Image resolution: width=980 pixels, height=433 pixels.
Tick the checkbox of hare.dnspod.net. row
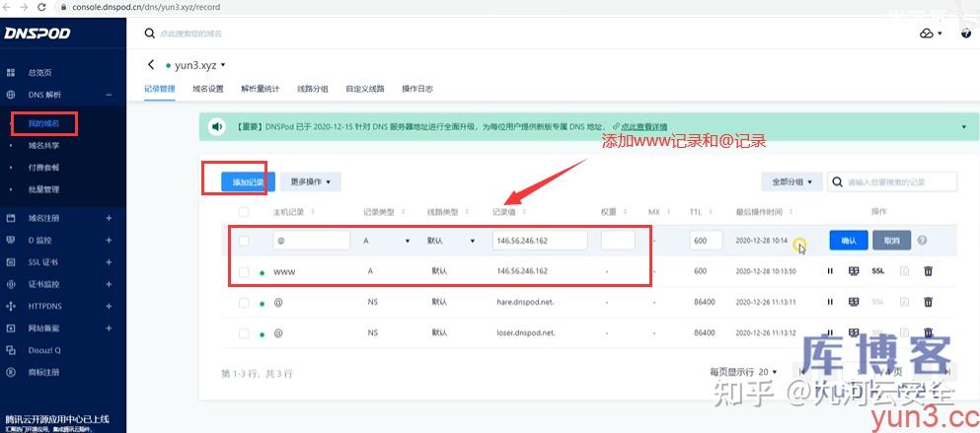[244, 303]
